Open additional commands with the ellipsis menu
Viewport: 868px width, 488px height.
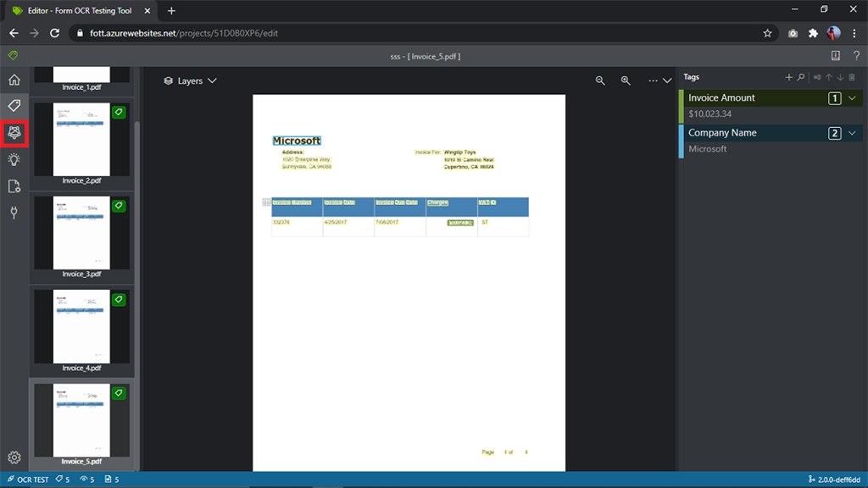(x=651, y=80)
